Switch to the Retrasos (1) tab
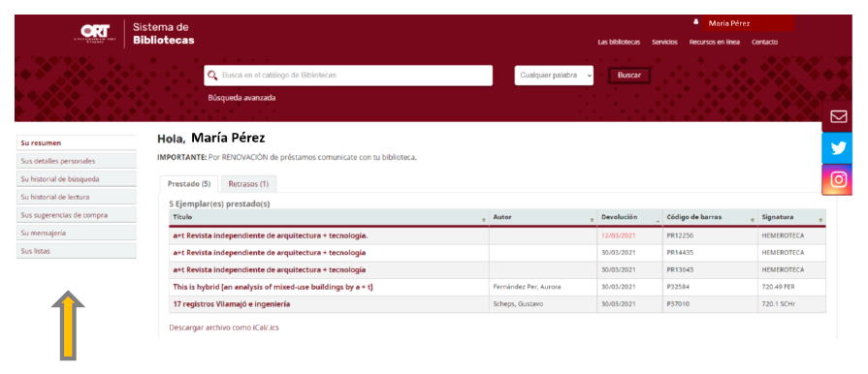Screen dimensions: 868x374 point(248,184)
